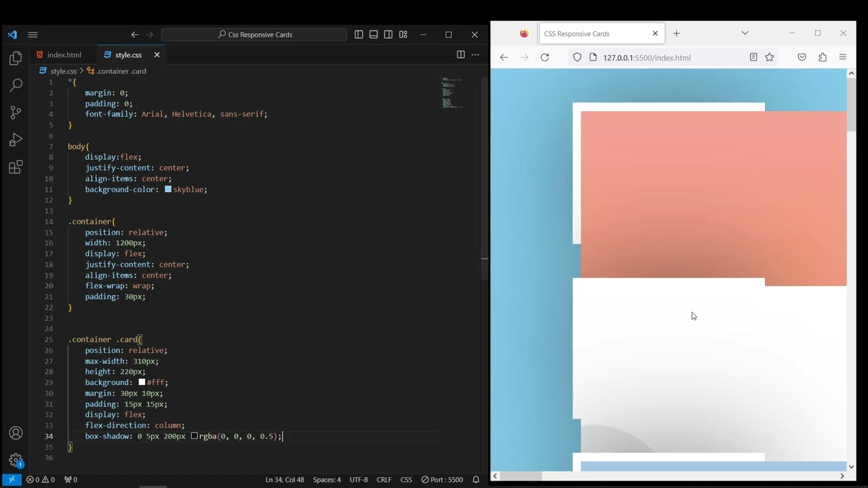The width and height of the screenshot is (868, 488).
Task: Open notifications bell in status bar
Action: coord(476,479)
